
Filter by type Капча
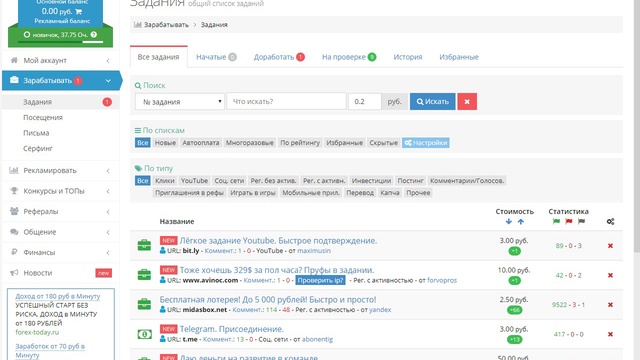tap(390, 193)
